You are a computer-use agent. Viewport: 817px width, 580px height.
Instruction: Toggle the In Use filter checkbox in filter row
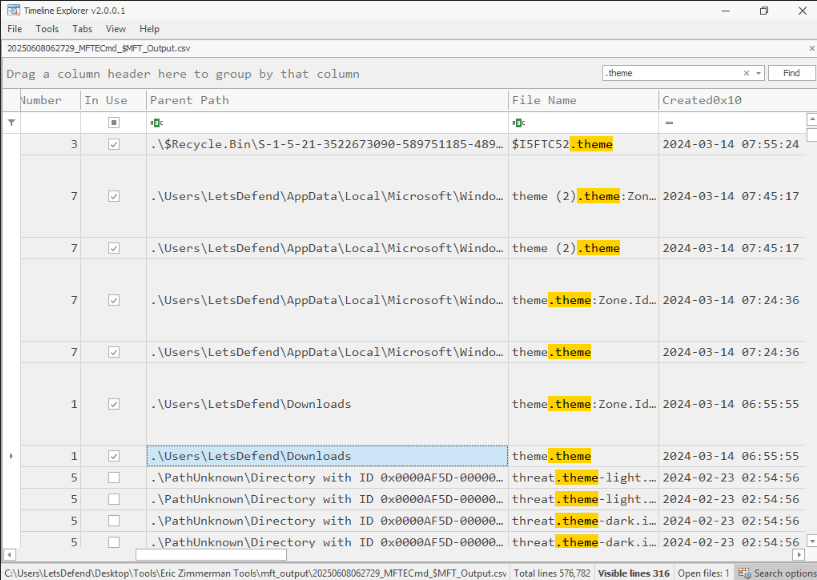tap(114, 122)
